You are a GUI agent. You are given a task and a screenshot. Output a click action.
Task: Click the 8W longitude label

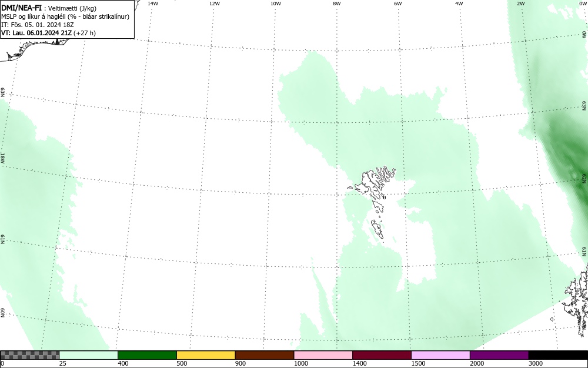[x=337, y=4]
